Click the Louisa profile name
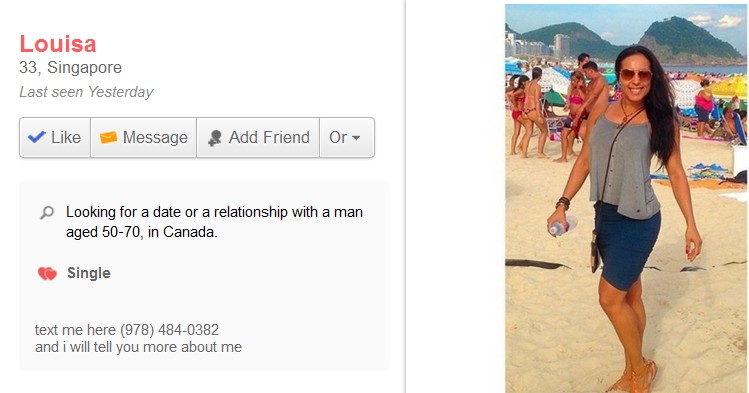The width and height of the screenshot is (749, 393). (x=58, y=44)
